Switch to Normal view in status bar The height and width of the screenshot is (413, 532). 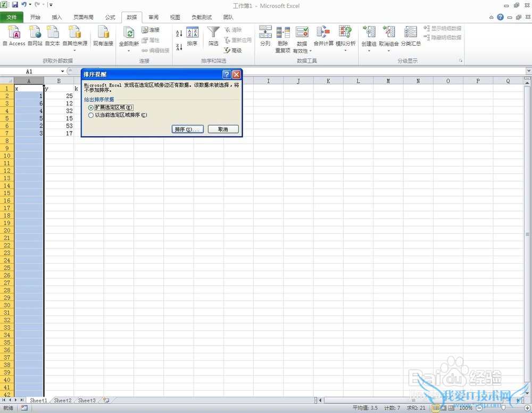point(436,408)
